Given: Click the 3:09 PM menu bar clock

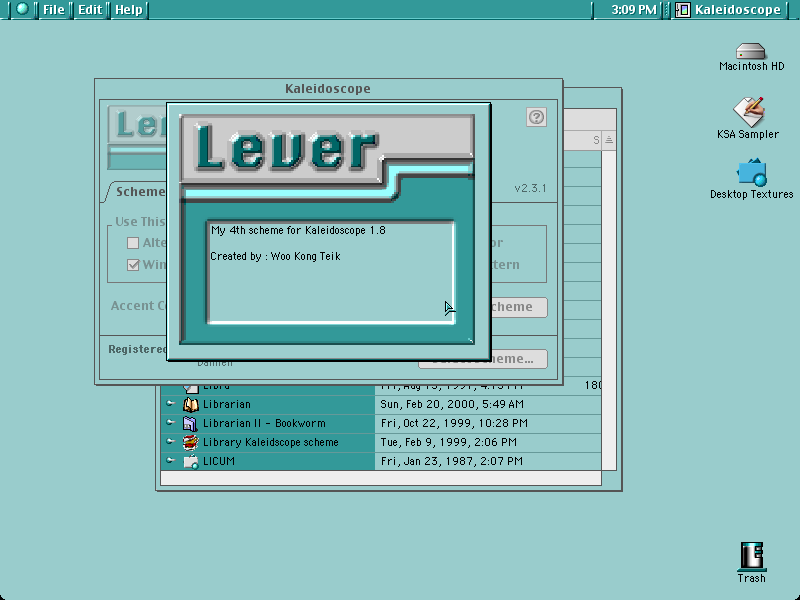Looking at the screenshot, I should (x=633, y=10).
